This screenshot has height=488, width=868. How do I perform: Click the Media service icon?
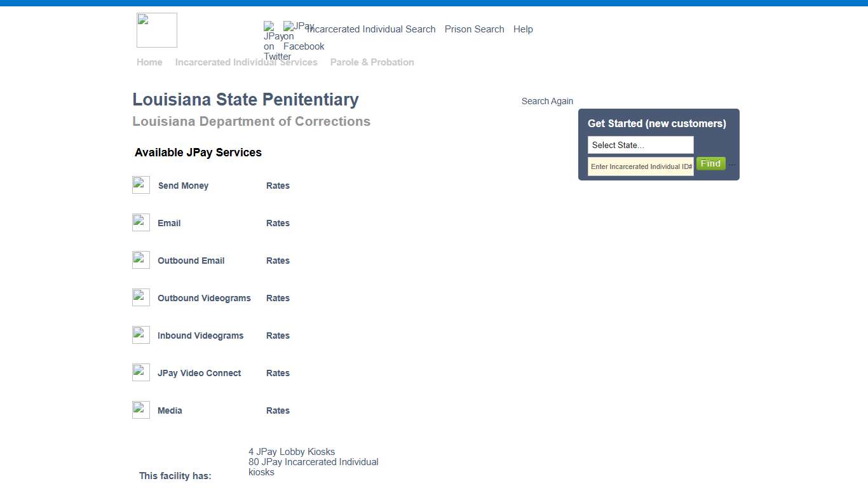[x=140, y=410]
